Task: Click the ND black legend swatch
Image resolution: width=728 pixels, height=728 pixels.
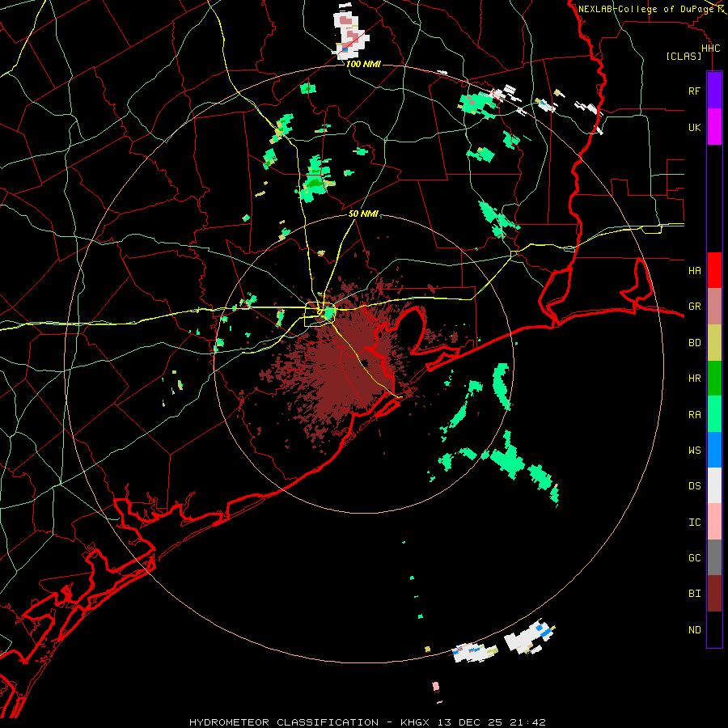Action: pyautogui.click(x=714, y=629)
